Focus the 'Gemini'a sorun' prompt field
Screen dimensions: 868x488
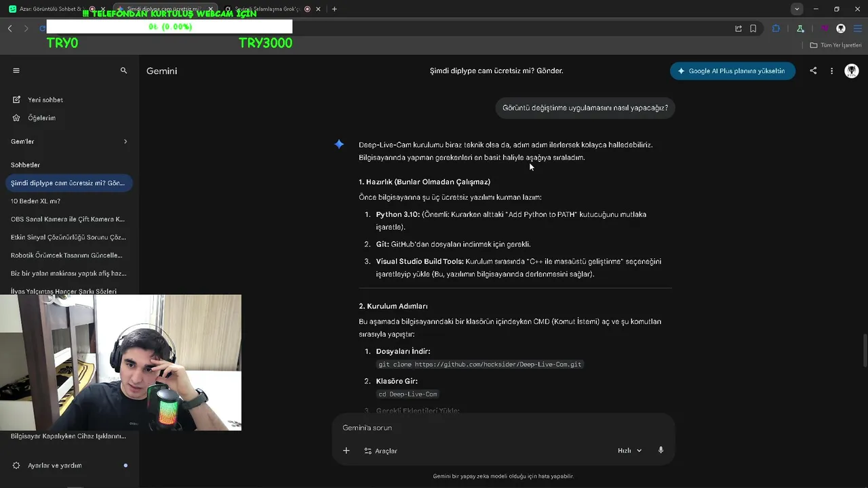pyautogui.click(x=503, y=428)
